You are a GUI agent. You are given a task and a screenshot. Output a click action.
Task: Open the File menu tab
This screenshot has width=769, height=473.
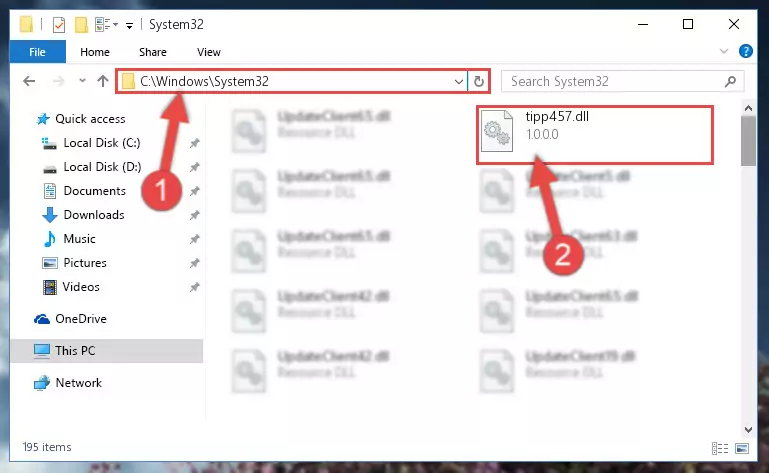coord(37,52)
